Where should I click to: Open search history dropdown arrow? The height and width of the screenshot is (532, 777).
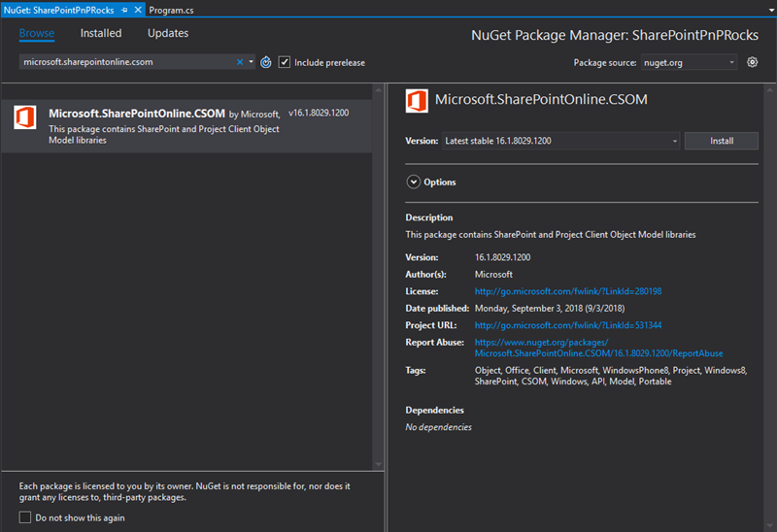click(251, 62)
